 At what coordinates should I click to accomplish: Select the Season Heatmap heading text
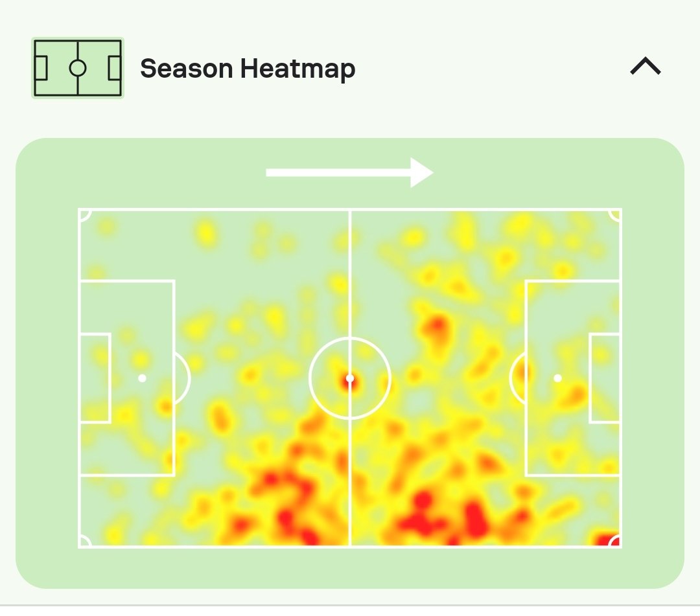click(248, 69)
